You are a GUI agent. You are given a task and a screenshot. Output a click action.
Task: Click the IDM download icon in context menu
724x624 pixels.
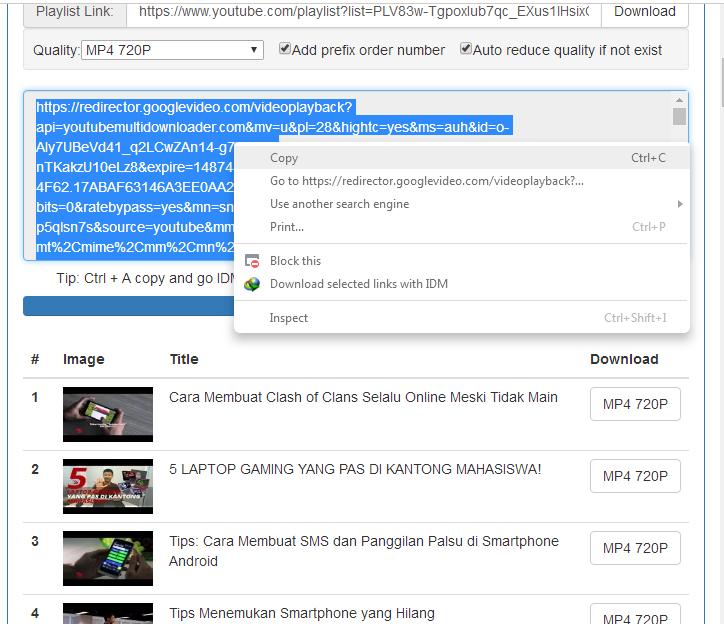coord(252,284)
